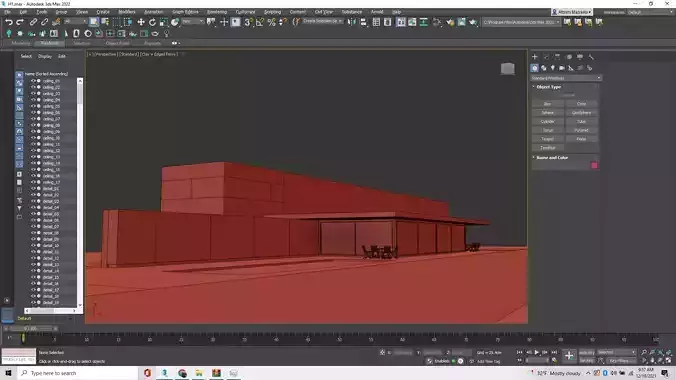Open the Modifiers menu
The height and width of the screenshot is (380, 676).
127,12
